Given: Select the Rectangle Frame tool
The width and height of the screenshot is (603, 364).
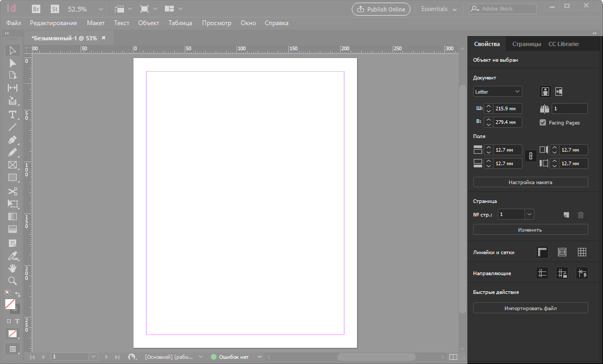Looking at the screenshot, I should tap(13, 165).
